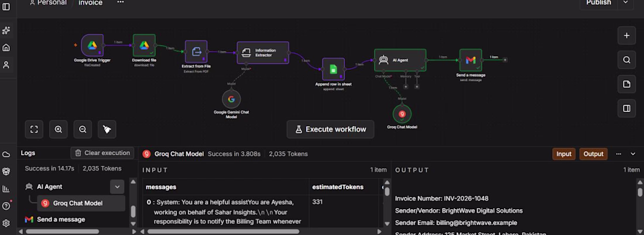Zoom in on the canvas
Screen dimensions: 644x235
[59, 130]
